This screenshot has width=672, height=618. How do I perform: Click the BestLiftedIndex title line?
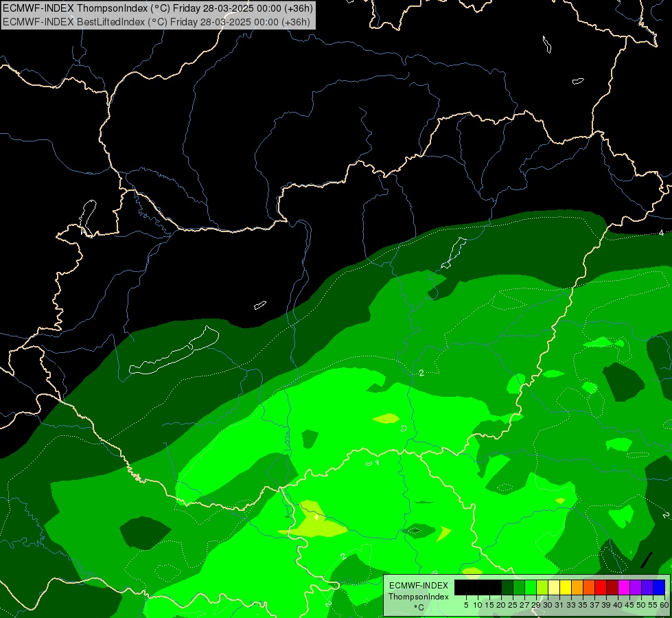point(156,22)
